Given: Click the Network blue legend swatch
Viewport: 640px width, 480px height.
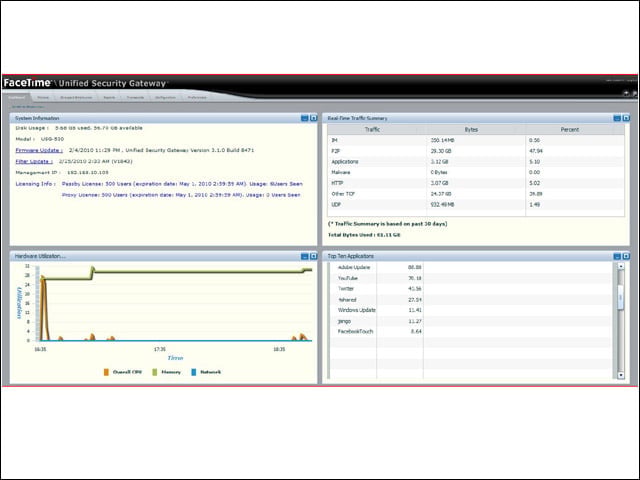Looking at the screenshot, I should click(194, 372).
